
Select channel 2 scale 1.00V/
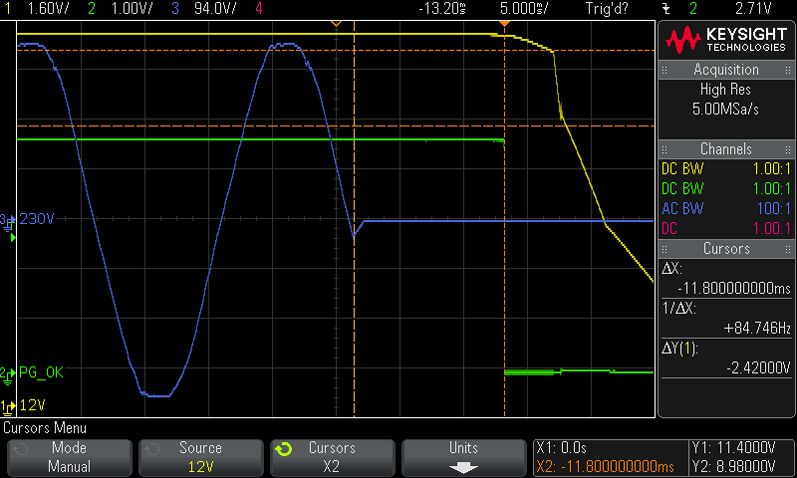(131, 8)
